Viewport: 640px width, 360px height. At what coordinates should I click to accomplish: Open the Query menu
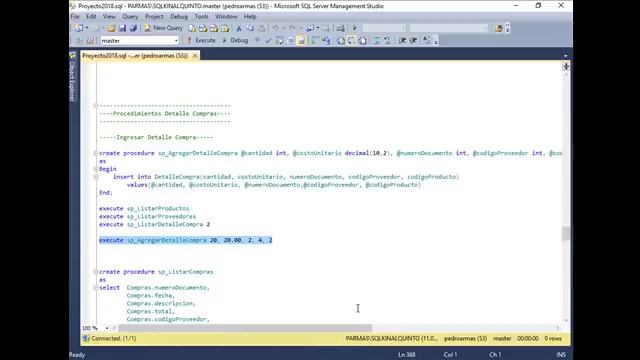pyautogui.click(x=130, y=17)
